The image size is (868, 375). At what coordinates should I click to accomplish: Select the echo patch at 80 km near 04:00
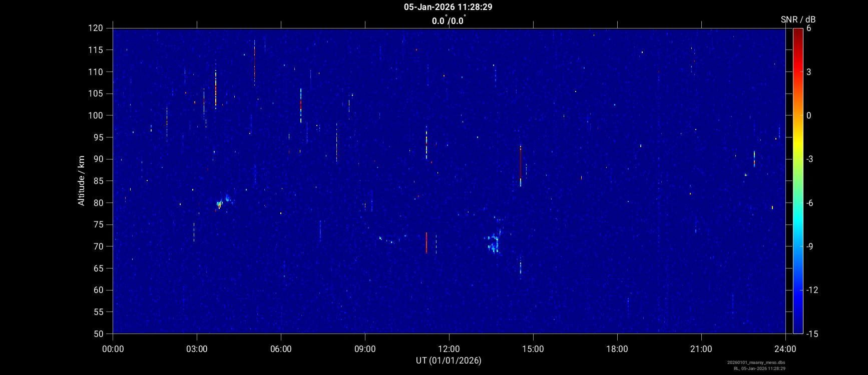pos(220,203)
